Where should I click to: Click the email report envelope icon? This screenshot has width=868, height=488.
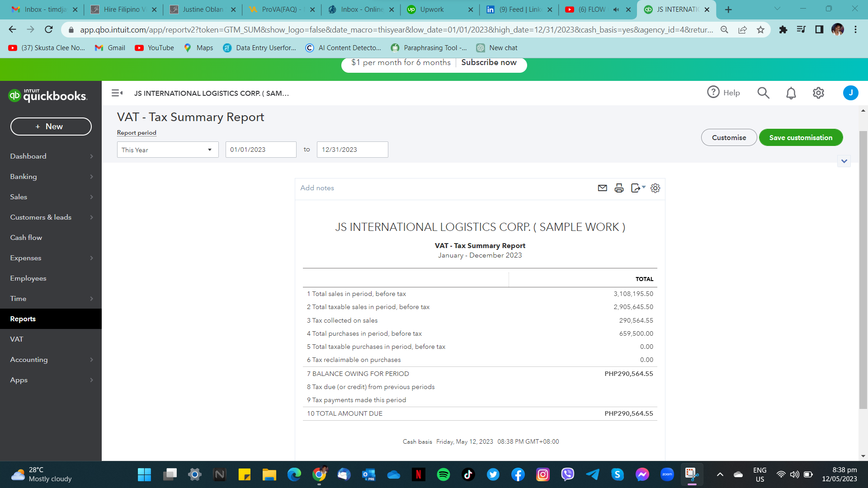coord(602,188)
